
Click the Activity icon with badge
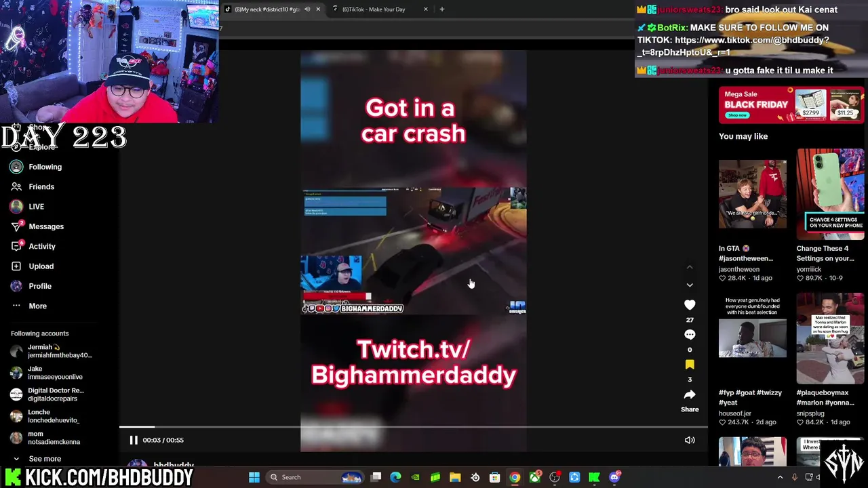click(x=16, y=246)
